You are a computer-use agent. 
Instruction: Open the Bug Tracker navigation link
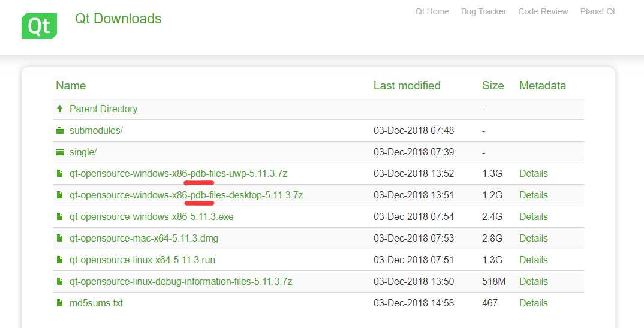(x=483, y=11)
